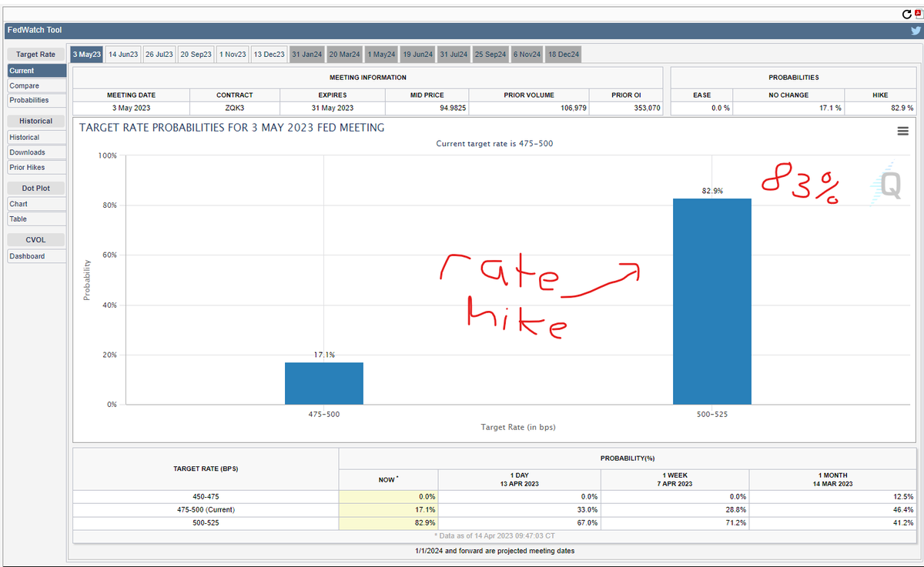Open the 19 Jun24 projected meeting tab

(x=418, y=55)
